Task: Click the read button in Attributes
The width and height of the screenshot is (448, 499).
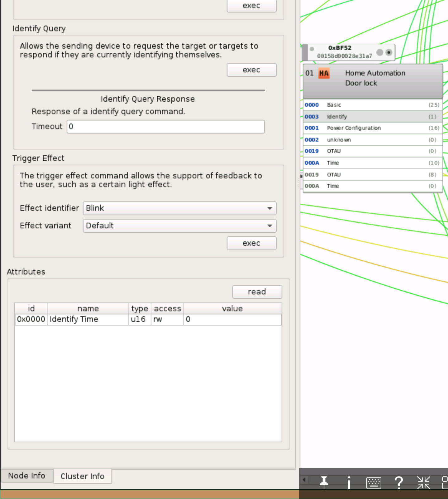Action: 257,292
